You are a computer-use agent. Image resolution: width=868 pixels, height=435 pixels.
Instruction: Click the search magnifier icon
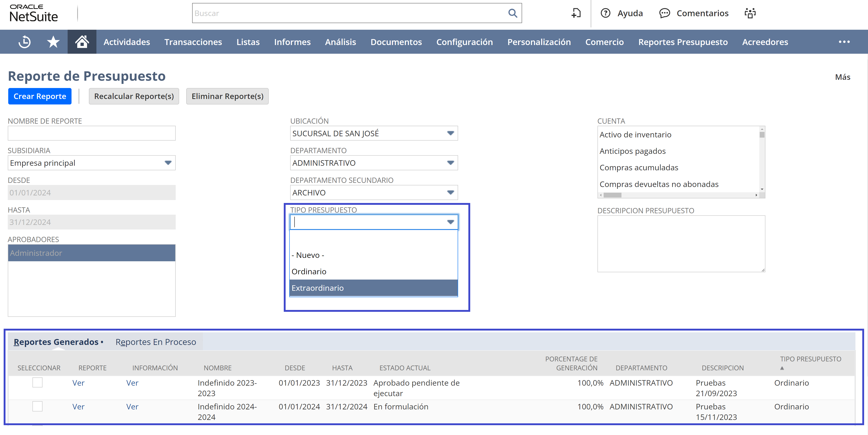[x=512, y=13]
